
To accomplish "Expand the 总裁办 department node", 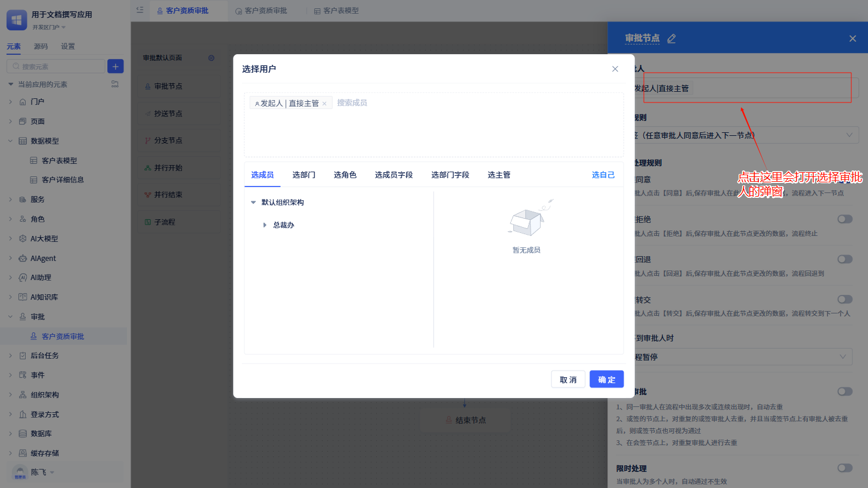I will pyautogui.click(x=265, y=225).
